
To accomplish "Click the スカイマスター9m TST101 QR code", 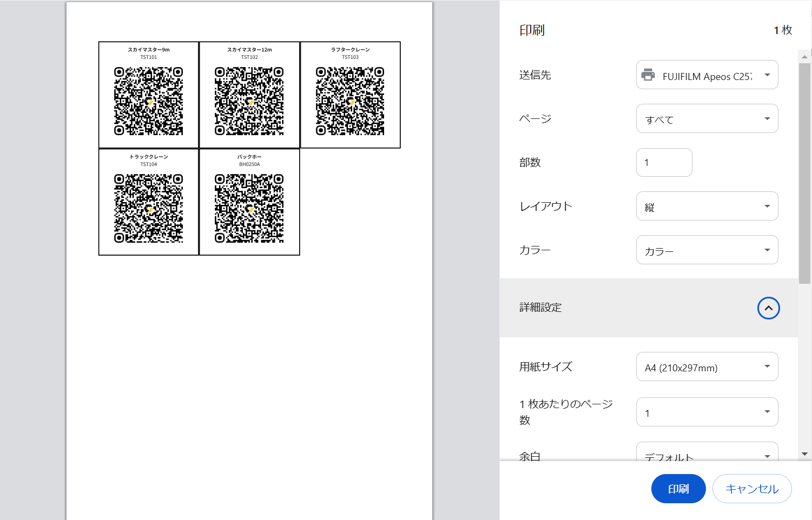I will pos(149,101).
